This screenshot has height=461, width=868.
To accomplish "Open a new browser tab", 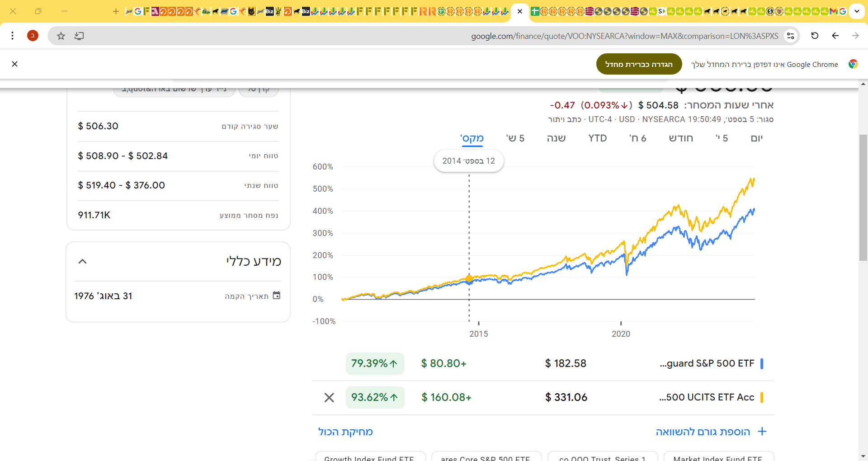I will coord(116,11).
